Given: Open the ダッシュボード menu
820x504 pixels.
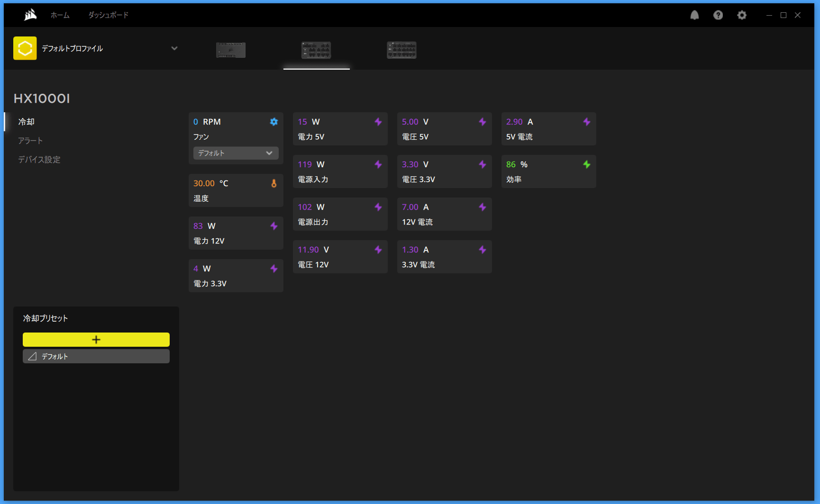Looking at the screenshot, I should click(x=109, y=15).
